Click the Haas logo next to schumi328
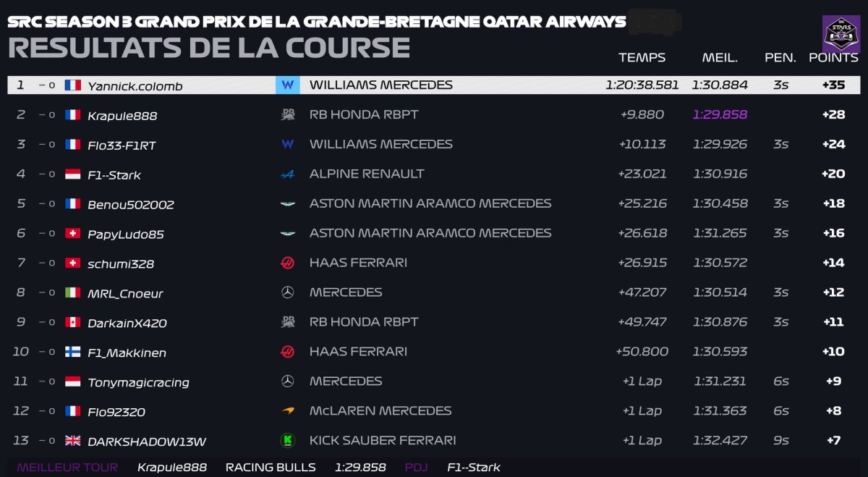The height and width of the screenshot is (477, 868). pos(287,263)
